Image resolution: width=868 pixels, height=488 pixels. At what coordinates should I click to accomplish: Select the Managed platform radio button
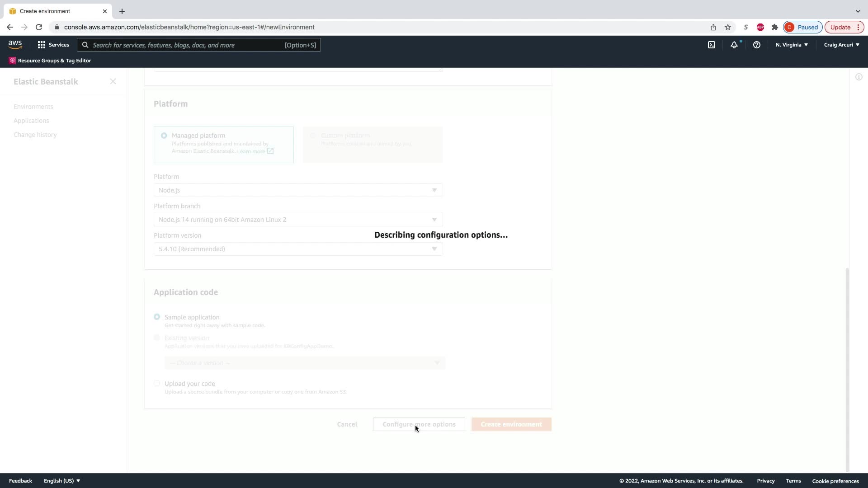click(x=164, y=136)
